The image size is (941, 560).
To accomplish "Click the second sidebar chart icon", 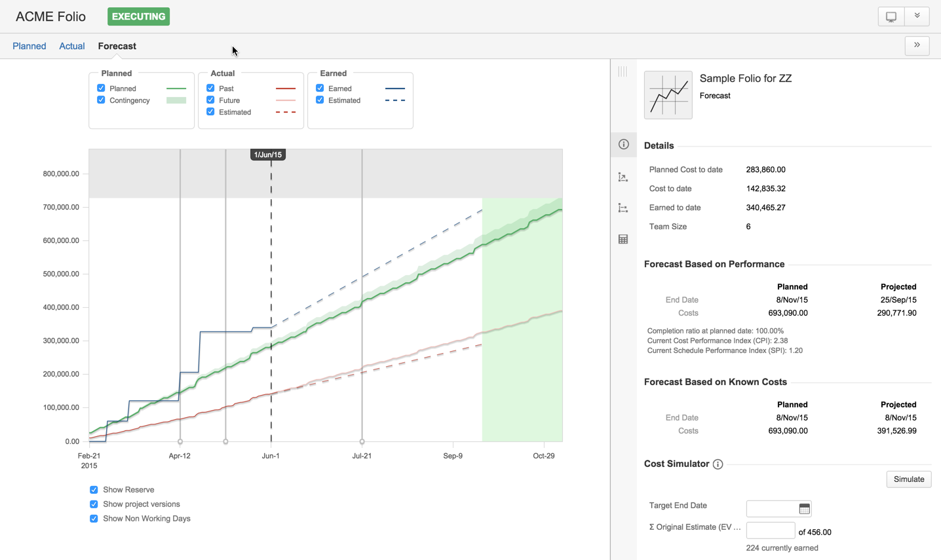I will pyautogui.click(x=623, y=177).
